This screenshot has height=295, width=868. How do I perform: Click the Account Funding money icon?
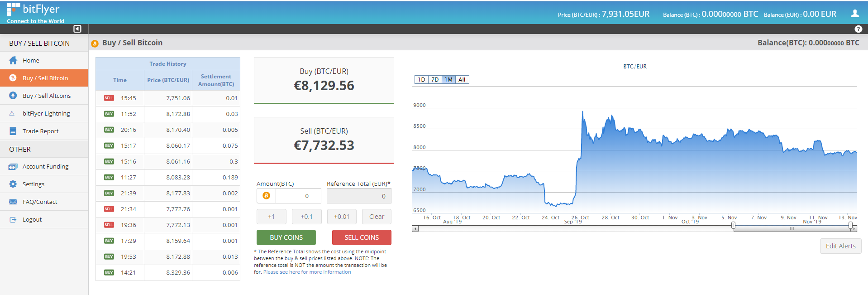tap(13, 167)
